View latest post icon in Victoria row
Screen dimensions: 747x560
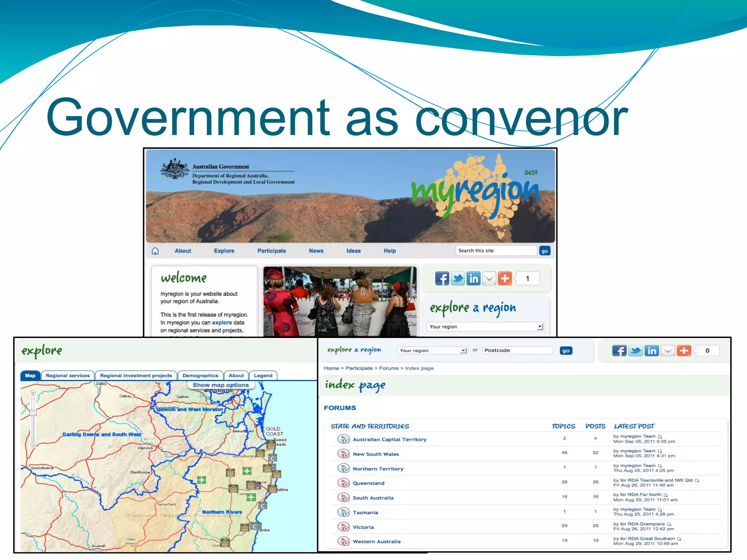click(x=669, y=524)
